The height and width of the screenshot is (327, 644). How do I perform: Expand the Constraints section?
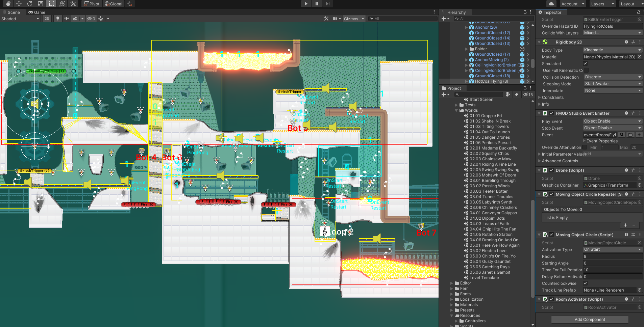point(552,98)
